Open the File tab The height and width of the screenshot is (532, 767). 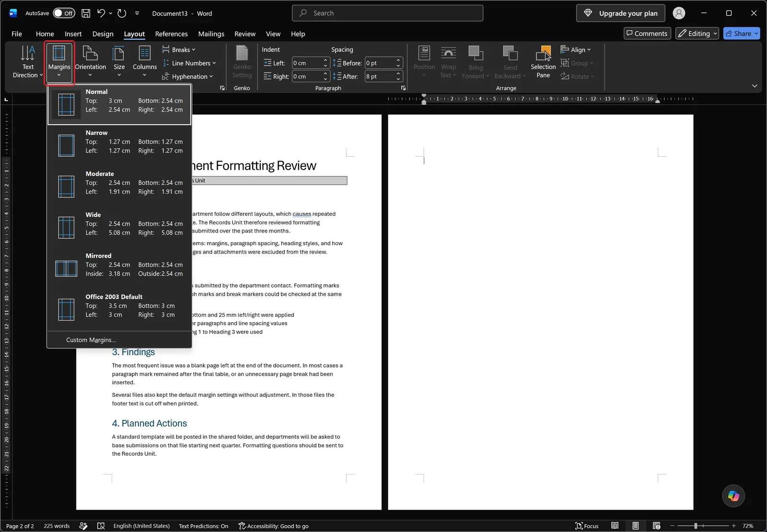(x=17, y=34)
